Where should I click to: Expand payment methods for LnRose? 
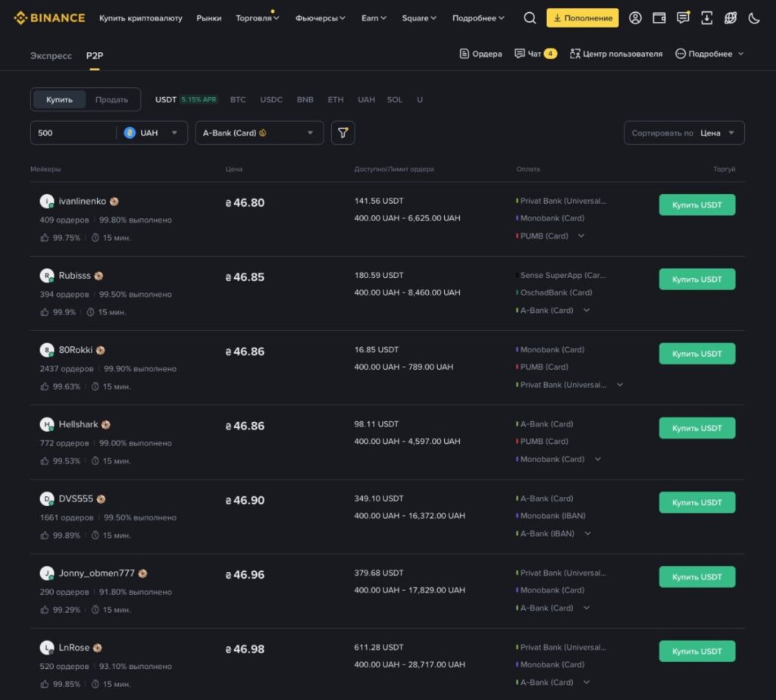click(x=587, y=682)
